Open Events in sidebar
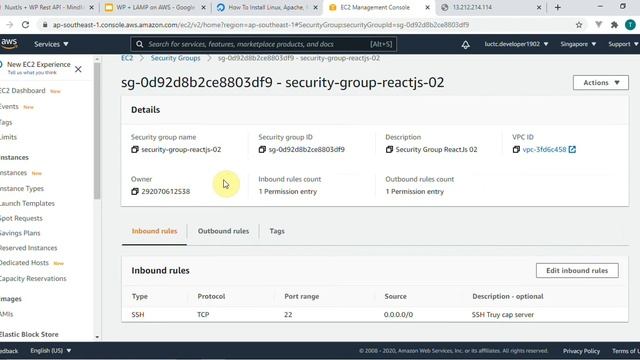This screenshot has height=360, width=640. pyautogui.click(x=9, y=107)
